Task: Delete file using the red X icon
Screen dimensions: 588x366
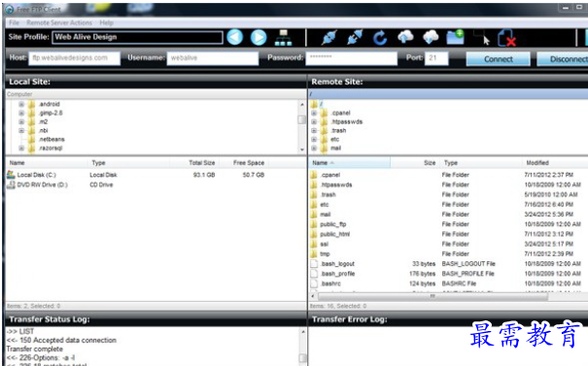Action: [x=506, y=38]
